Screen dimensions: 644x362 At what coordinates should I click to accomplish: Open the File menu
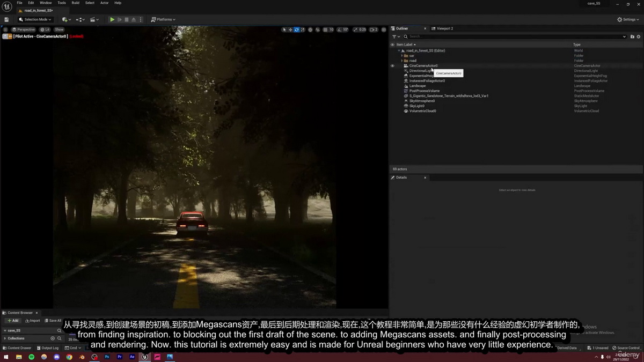(x=19, y=3)
